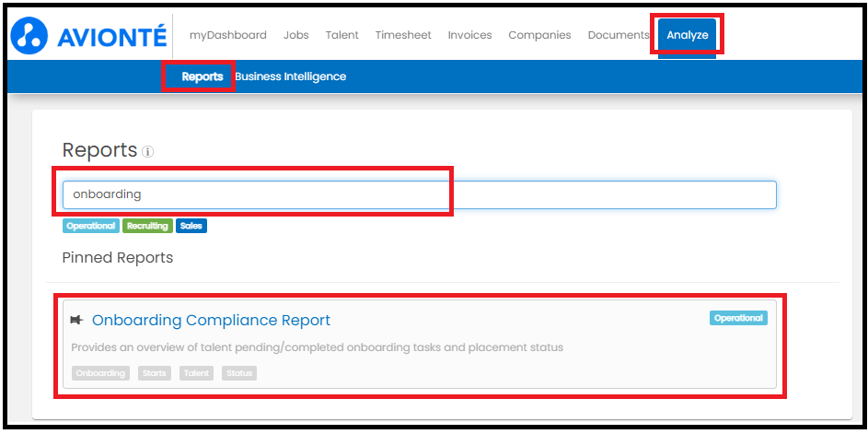Viewport: 868px width, 434px height.
Task: Click the Starts keyword tag
Action: click(155, 373)
